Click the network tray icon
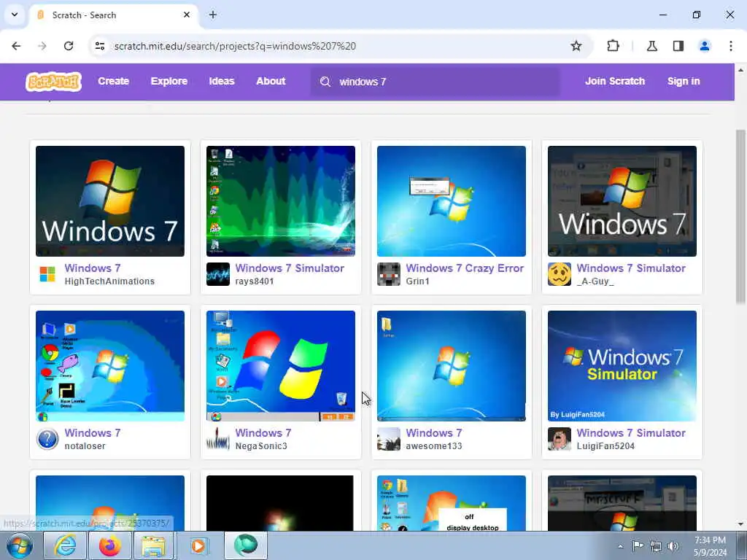This screenshot has height=560, width=747. tap(656, 546)
